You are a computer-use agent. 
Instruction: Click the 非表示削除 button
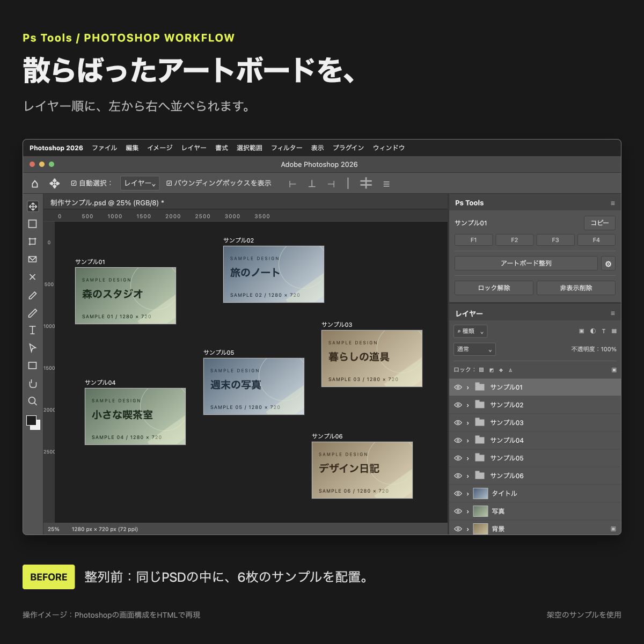pos(576,288)
